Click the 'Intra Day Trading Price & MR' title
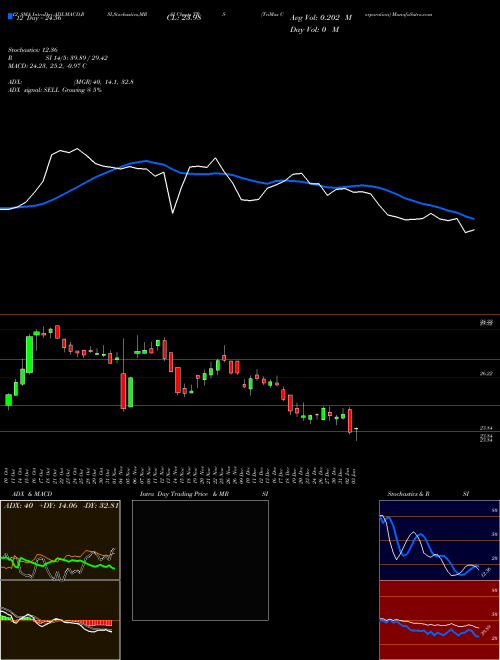Image resolution: width=500 pixels, height=660 pixels. [184, 494]
